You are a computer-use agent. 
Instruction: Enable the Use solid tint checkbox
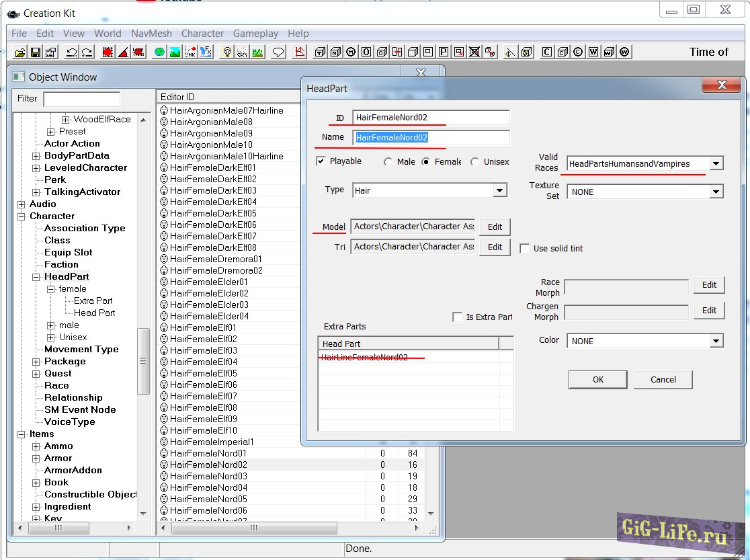click(x=524, y=249)
